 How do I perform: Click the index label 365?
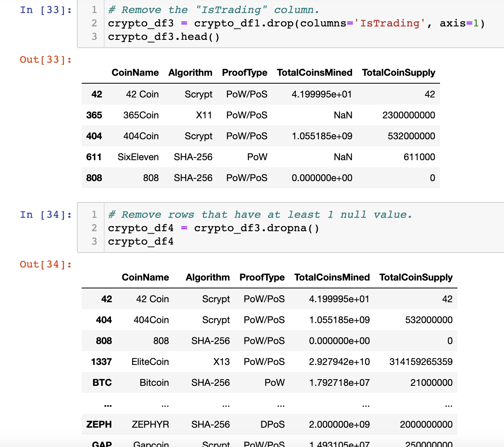click(94, 115)
